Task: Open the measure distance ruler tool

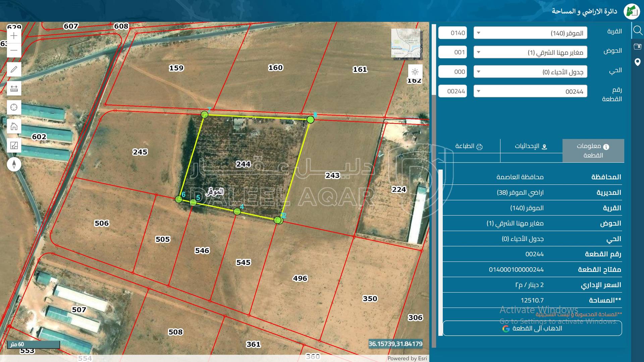Action: pyautogui.click(x=14, y=88)
